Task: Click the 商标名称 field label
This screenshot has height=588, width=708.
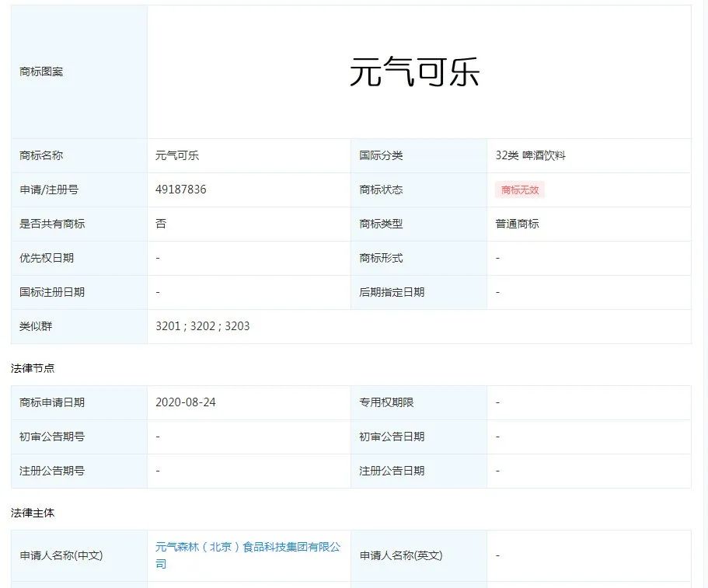Action: tap(41, 155)
